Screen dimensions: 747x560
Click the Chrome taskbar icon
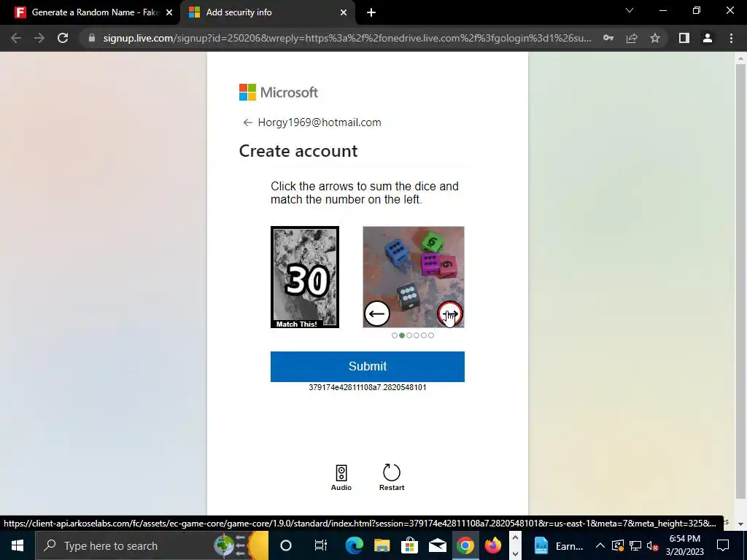465,545
